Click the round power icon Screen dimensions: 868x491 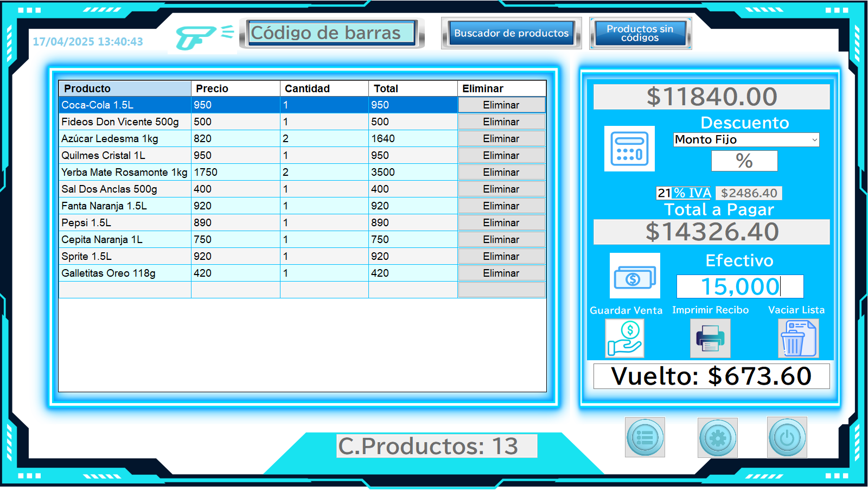tap(787, 437)
